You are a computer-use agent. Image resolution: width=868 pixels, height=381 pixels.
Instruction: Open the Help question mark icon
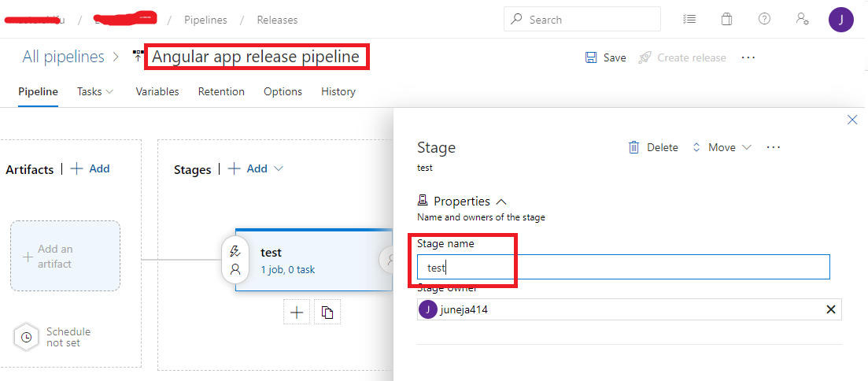764,19
